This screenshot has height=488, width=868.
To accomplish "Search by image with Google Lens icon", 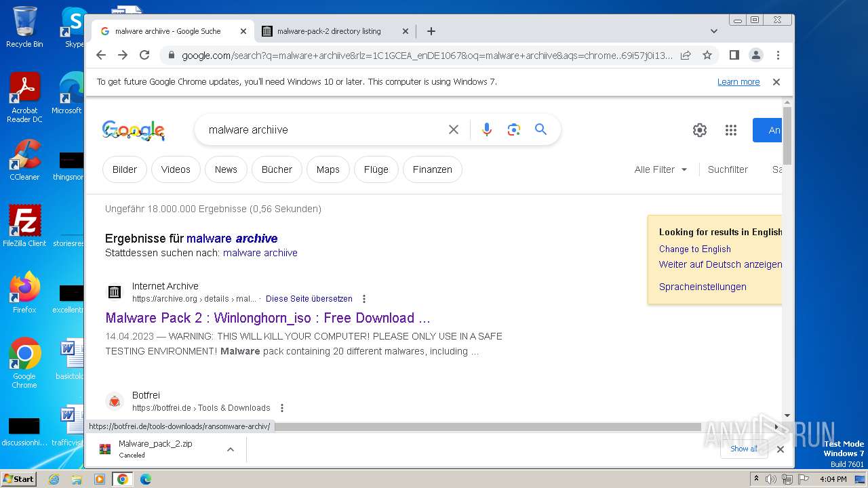I will tap(513, 129).
